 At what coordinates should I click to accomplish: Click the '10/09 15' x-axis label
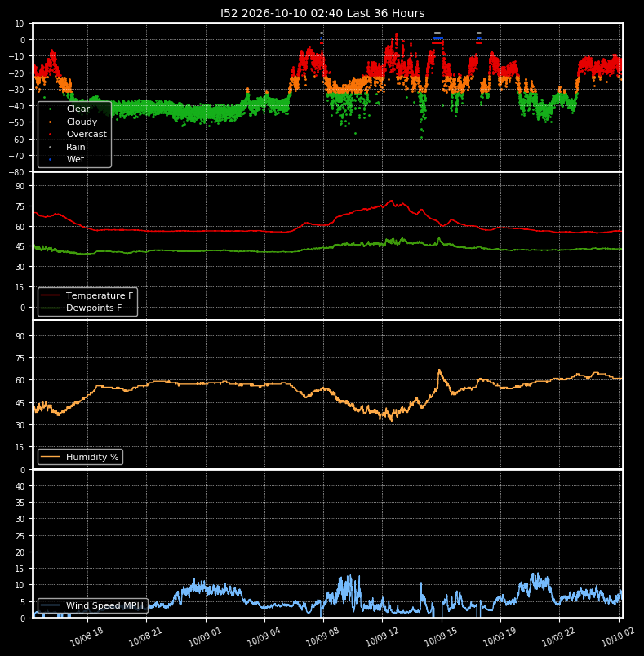coord(441,636)
